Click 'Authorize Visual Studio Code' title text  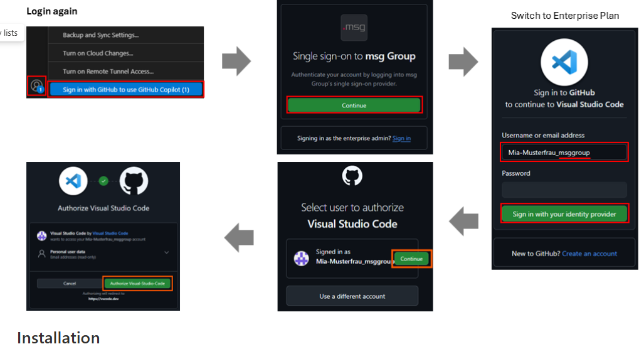[103, 208]
